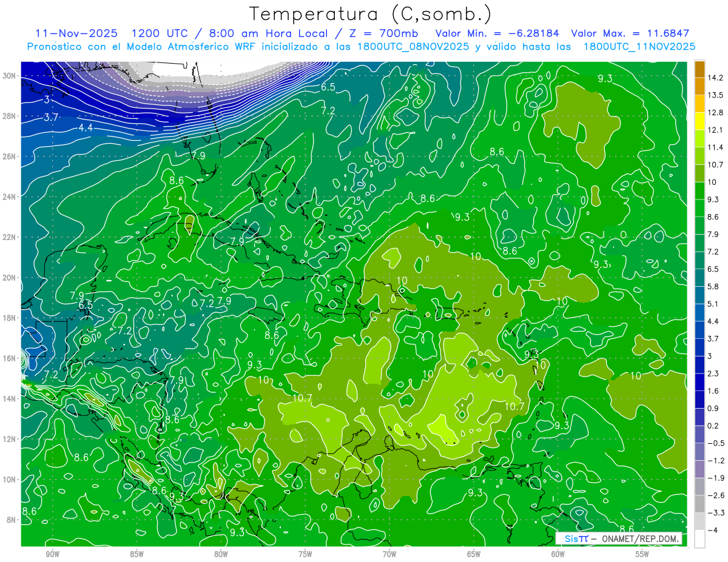Click the 13.5 value on the color scale
This screenshot has height=562, width=728.
[715, 95]
